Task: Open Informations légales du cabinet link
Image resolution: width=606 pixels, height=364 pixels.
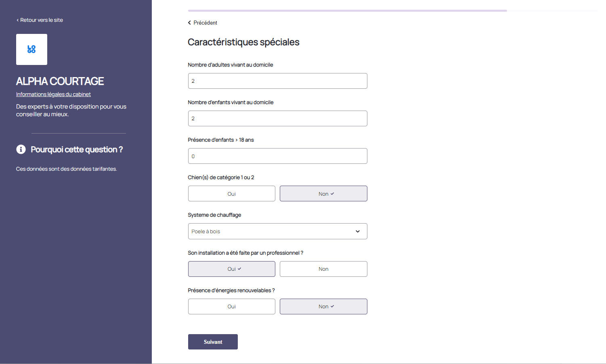Action: point(53,94)
